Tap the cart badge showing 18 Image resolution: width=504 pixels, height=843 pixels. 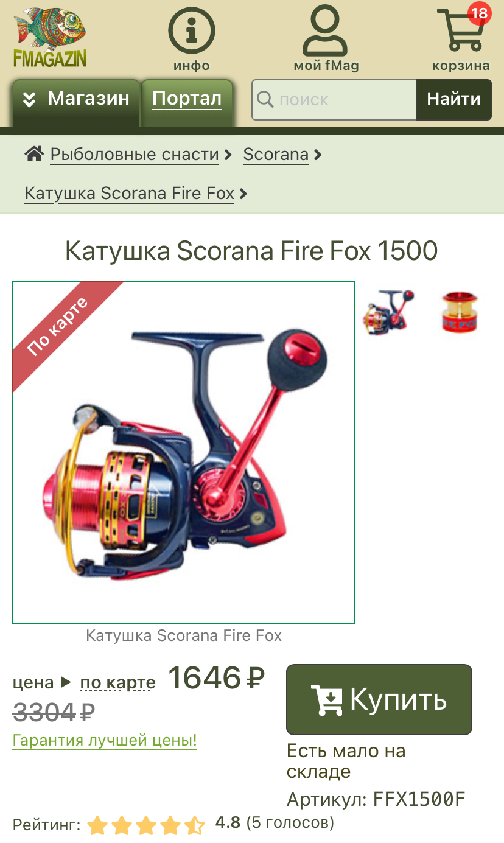click(x=479, y=13)
